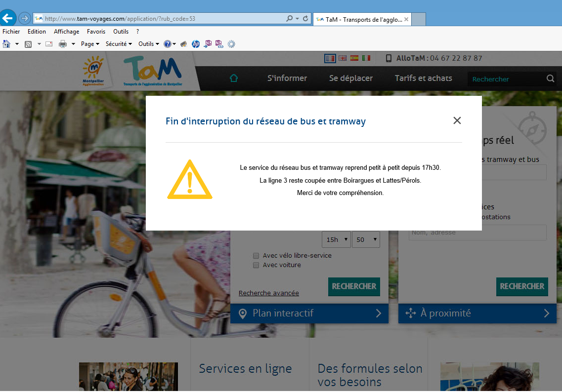Screen dimensions: 562x392
Task: Open the 'Plan interactif' panel
Action: click(x=309, y=313)
